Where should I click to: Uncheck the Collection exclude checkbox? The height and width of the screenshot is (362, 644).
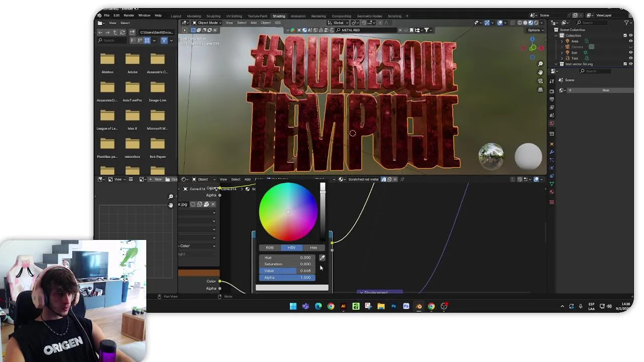pyautogui.click(x=625, y=36)
